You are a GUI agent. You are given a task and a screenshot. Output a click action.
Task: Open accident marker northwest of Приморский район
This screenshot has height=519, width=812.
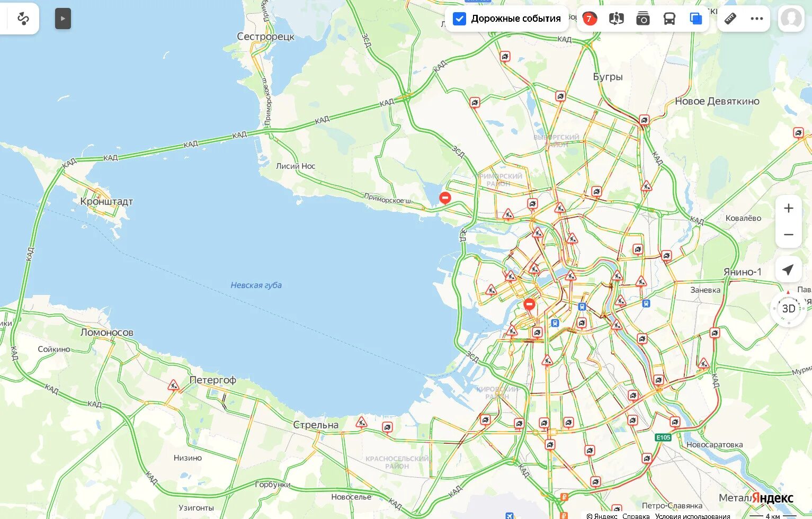(475, 102)
